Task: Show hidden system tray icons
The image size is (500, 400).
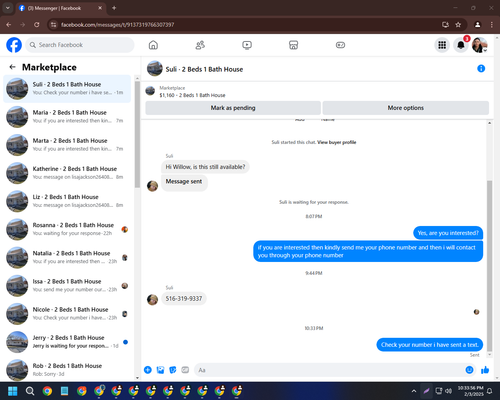Action: (x=414, y=391)
